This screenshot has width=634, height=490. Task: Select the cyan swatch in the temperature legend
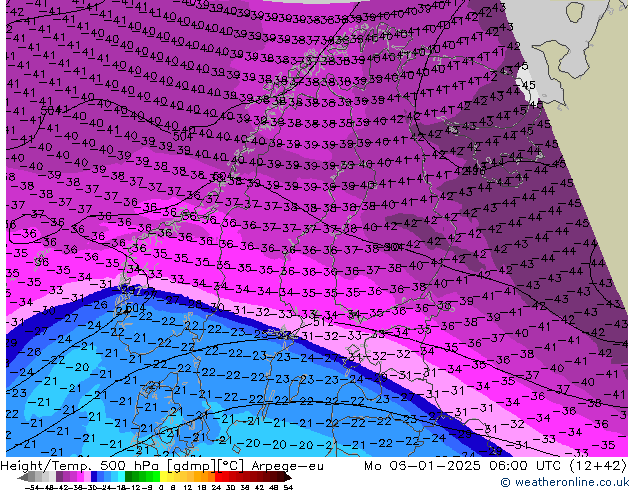(121, 476)
